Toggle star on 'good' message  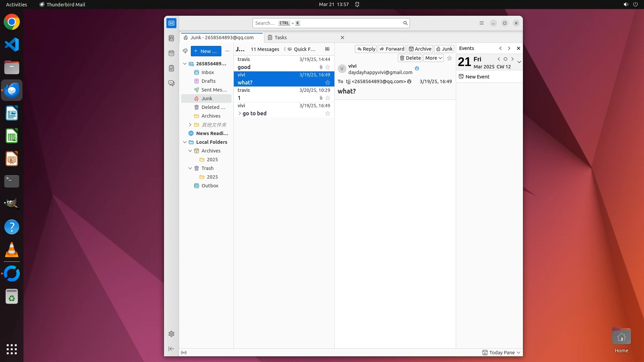coord(328,67)
